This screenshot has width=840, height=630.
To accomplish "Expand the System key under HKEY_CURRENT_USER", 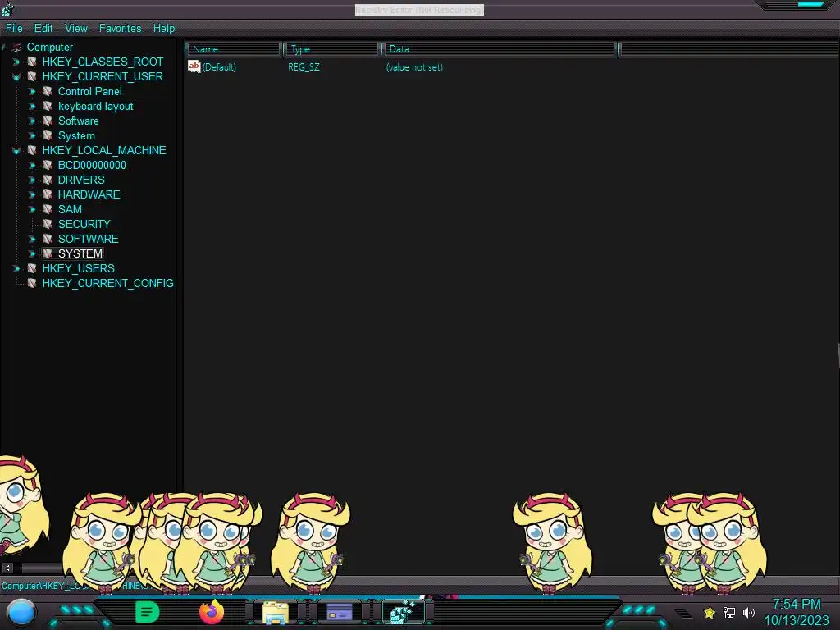I will click(32, 135).
